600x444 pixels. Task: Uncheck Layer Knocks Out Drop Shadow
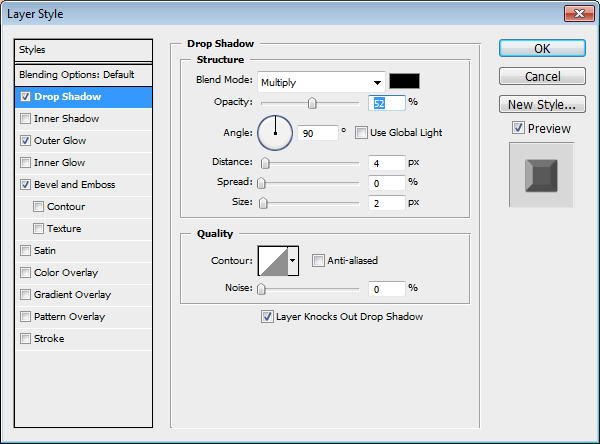(267, 317)
